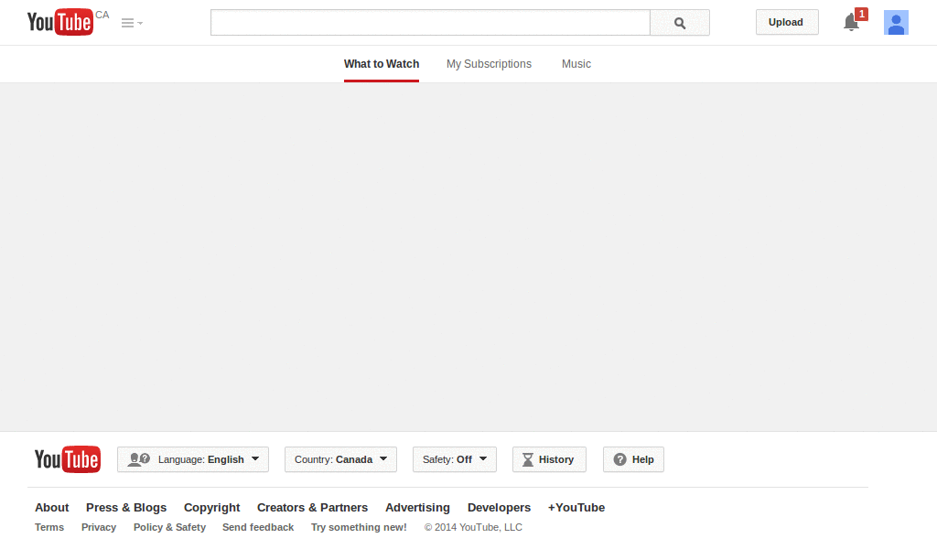Focus the search input field
The image size is (937, 560).
click(x=430, y=23)
